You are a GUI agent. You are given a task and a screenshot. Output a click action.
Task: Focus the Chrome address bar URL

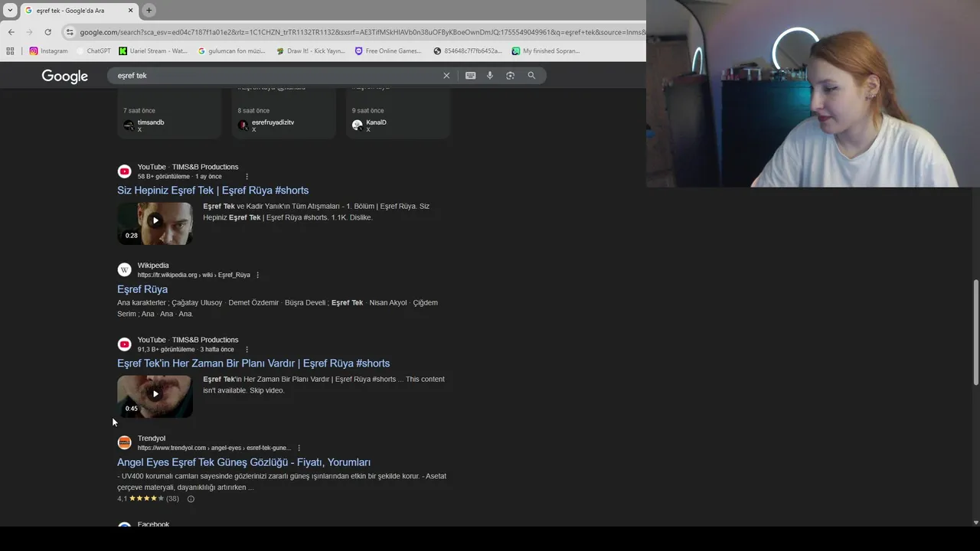(361, 32)
